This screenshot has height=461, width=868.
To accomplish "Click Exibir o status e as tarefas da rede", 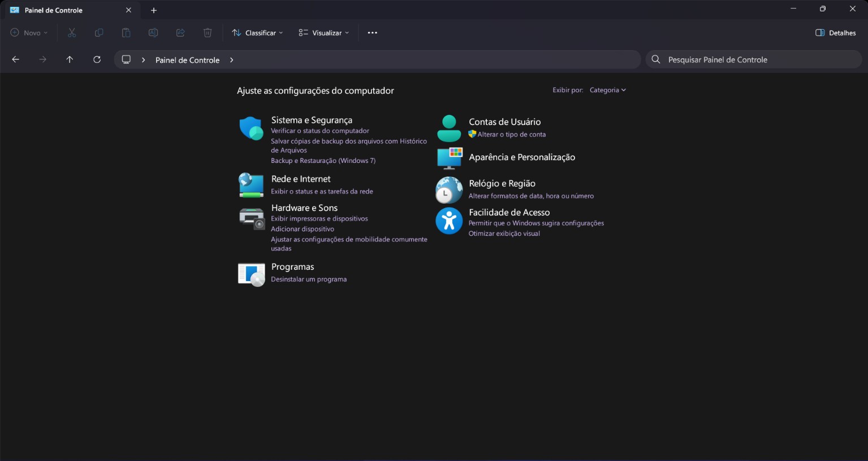I will (x=322, y=191).
